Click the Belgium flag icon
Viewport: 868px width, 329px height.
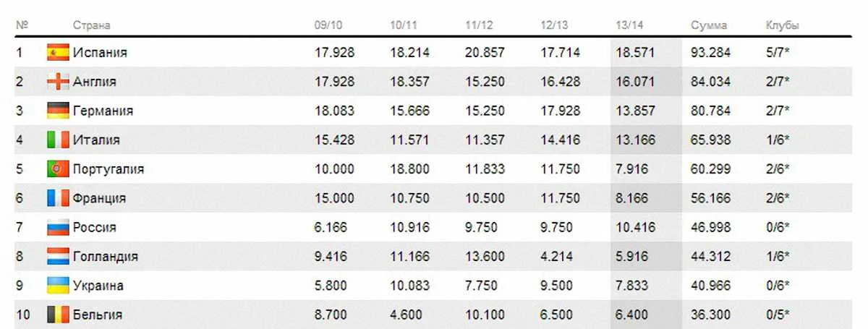pyautogui.click(x=58, y=315)
